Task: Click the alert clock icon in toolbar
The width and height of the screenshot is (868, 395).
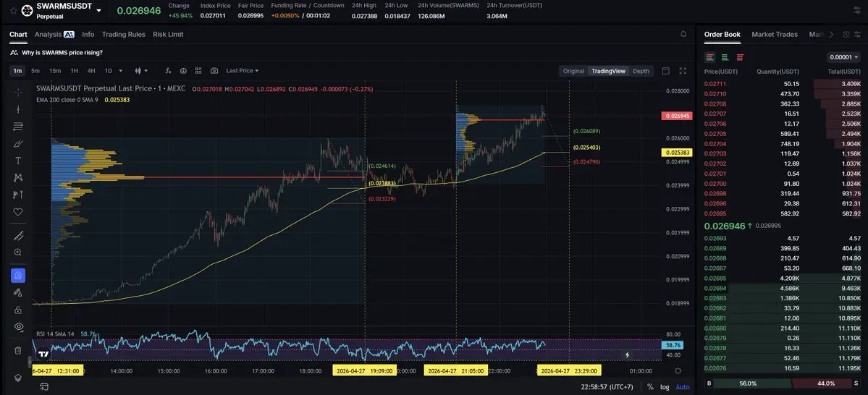Action: click(183, 71)
